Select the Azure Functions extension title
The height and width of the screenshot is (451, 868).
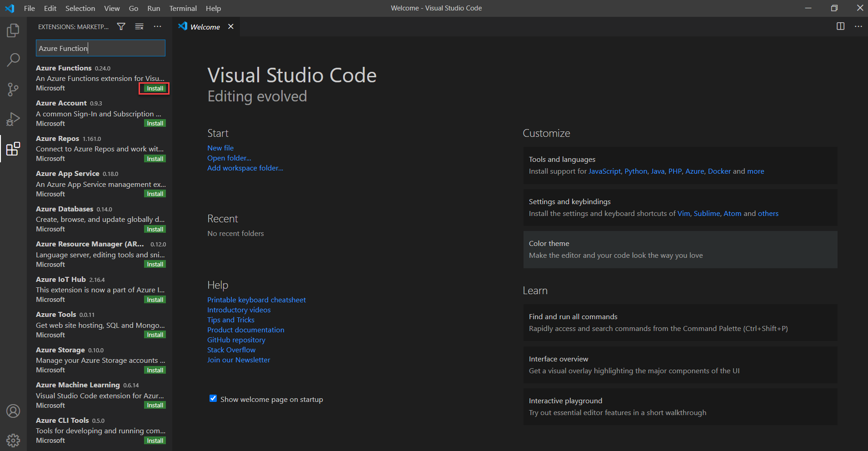coord(64,68)
